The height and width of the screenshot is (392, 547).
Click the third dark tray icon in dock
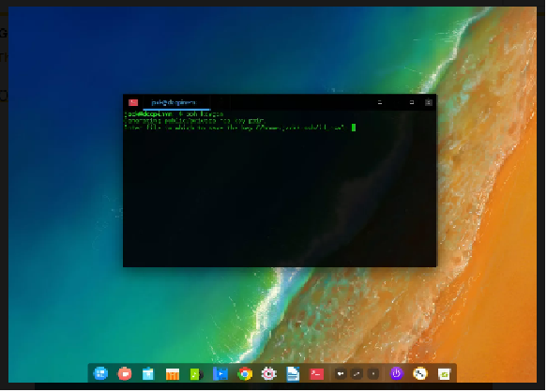pos(373,374)
